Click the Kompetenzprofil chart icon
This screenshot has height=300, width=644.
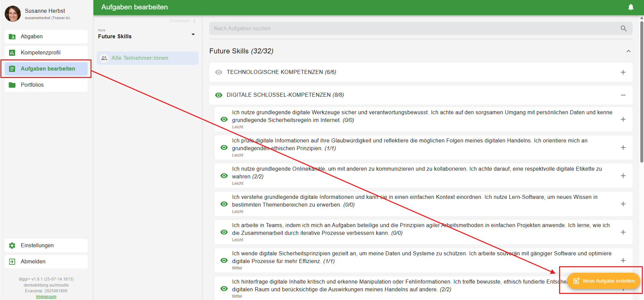click(x=12, y=53)
